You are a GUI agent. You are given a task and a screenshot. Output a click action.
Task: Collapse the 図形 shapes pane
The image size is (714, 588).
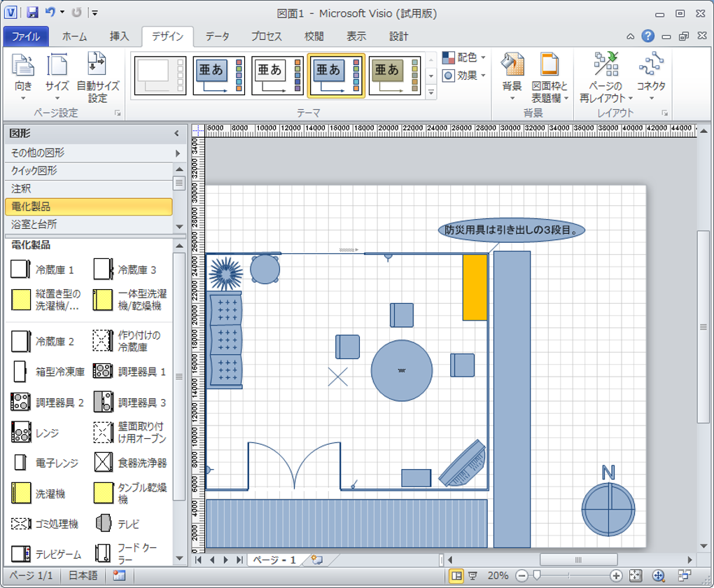click(x=176, y=134)
